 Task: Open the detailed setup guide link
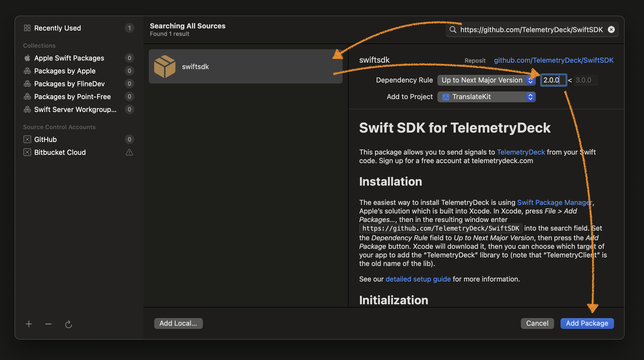(418, 279)
